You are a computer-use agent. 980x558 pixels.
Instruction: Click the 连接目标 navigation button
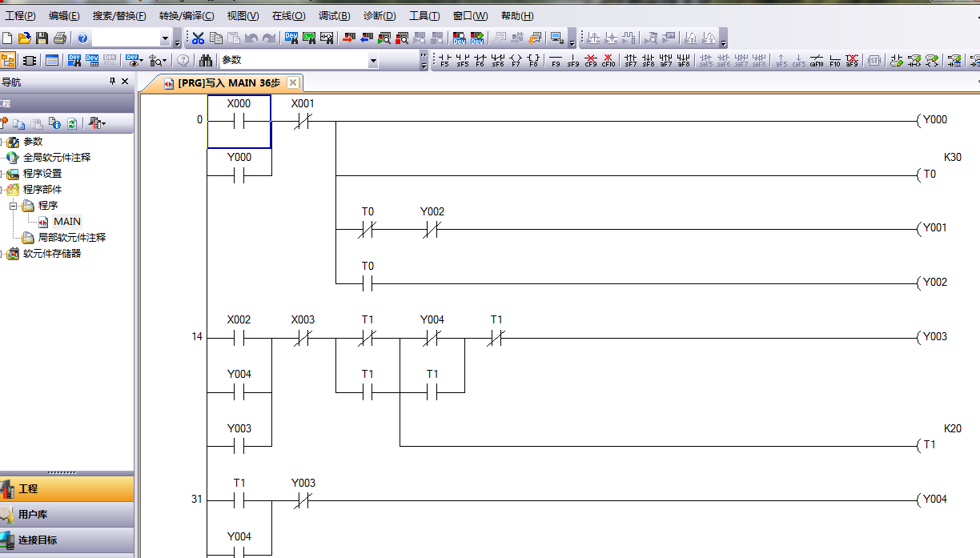click(x=38, y=540)
